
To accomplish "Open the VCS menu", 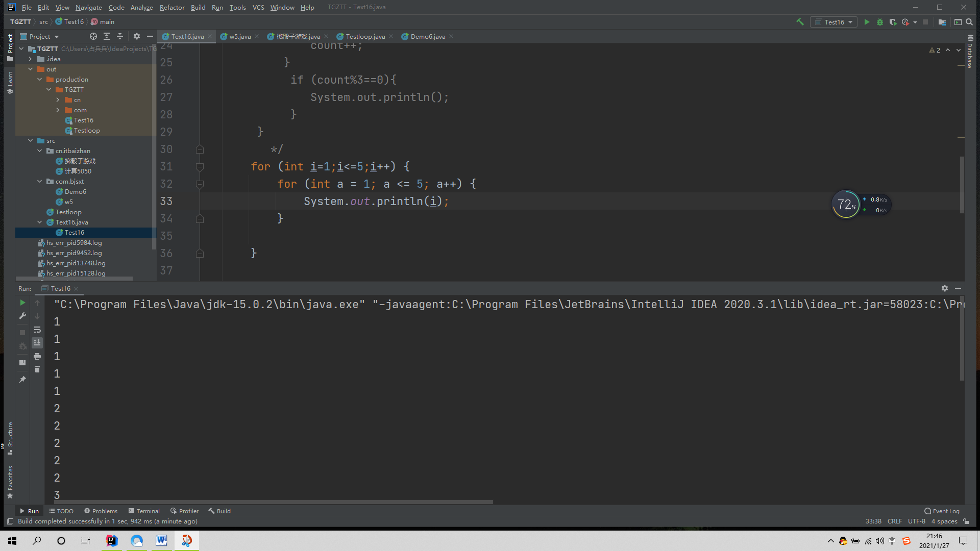I will (258, 7).
